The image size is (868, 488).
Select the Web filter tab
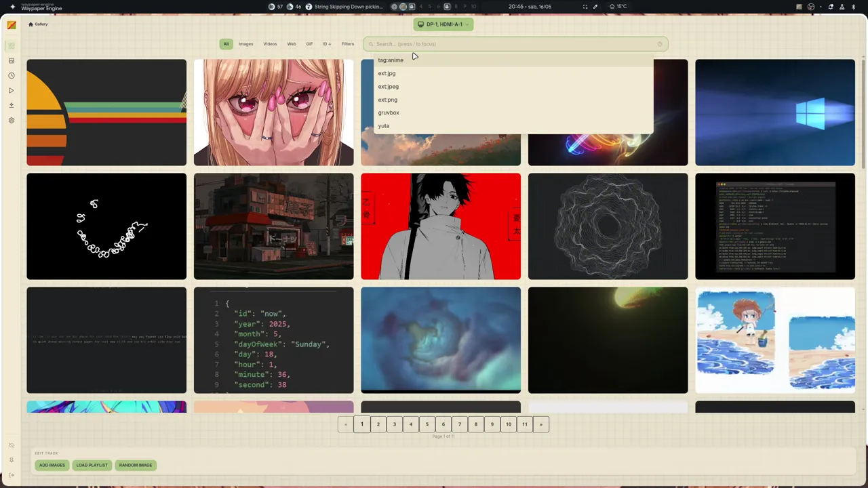coord(292,44)
